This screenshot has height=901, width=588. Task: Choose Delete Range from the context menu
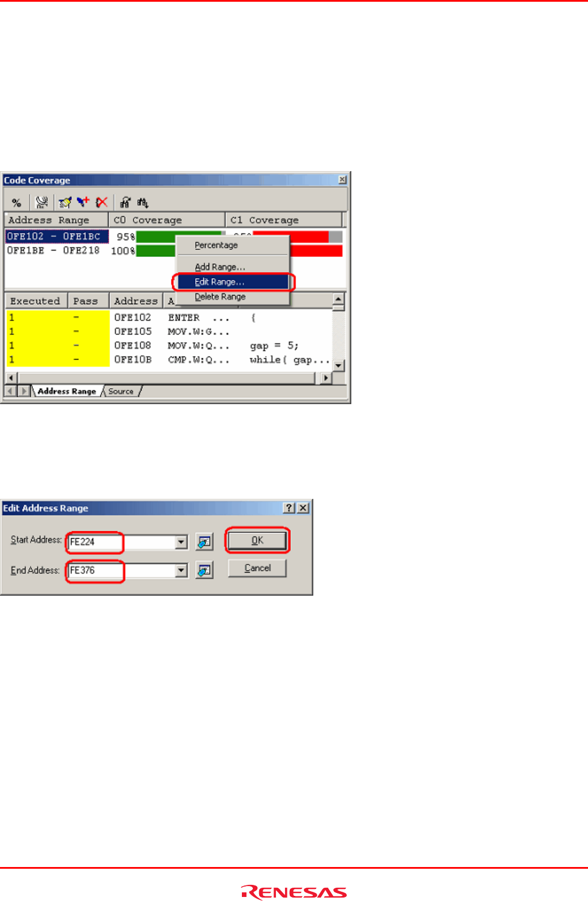click(x=232, y=297)
